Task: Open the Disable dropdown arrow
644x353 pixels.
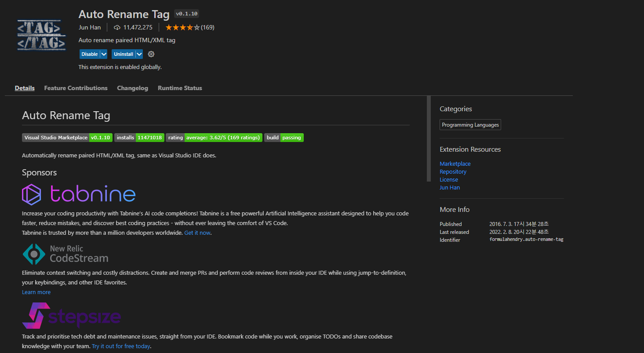Action: (104, 54)
